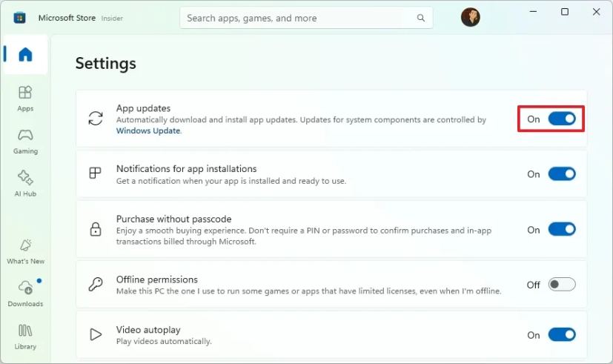Disable Notifications for app installations toggle

point(562,173)
